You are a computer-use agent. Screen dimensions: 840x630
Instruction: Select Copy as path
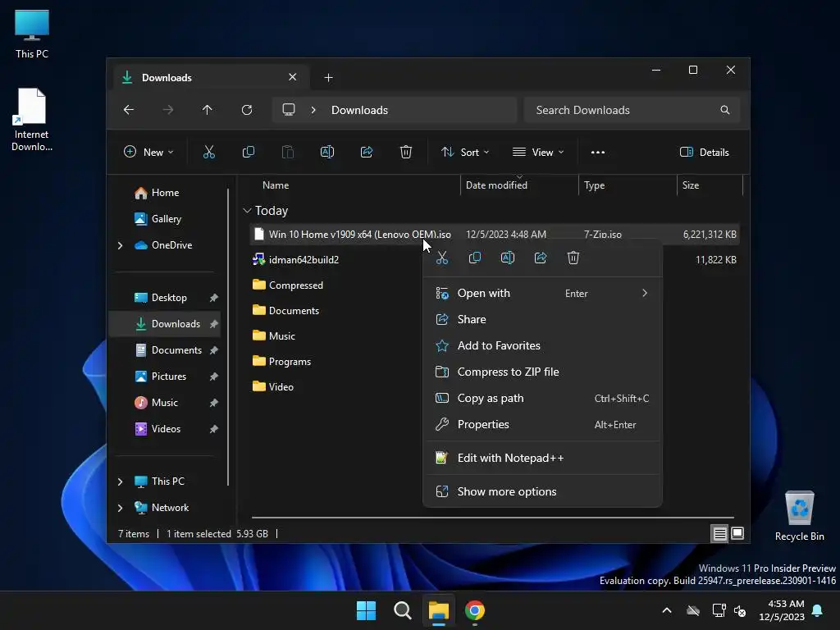pyautogui.click(x=542, y=398)
